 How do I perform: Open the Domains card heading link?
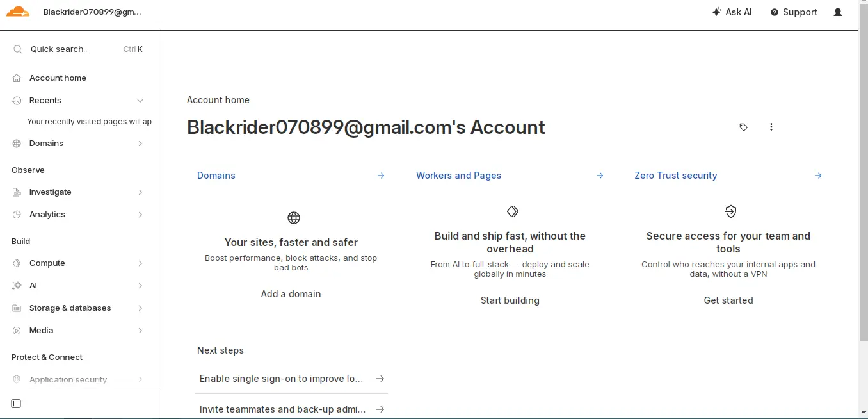(x=216, y=176)
